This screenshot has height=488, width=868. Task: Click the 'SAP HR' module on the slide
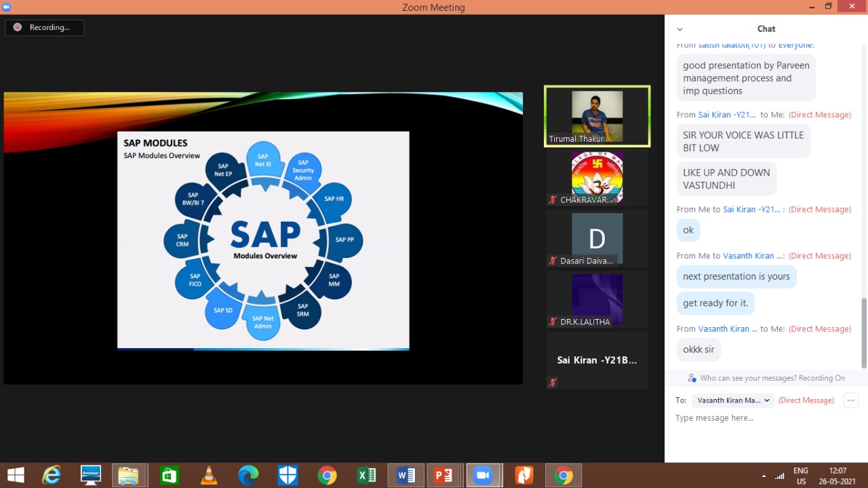pyautogui.click(x=334, y=199)
